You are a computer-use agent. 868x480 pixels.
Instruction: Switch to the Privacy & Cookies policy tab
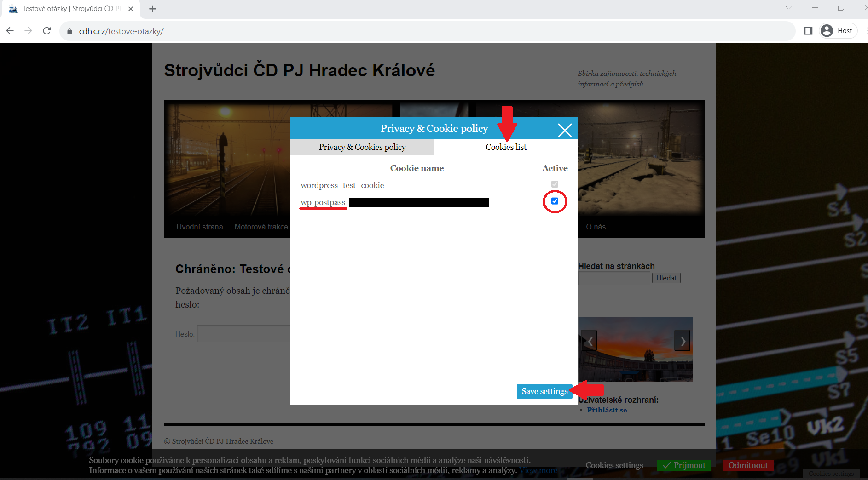coord(362,147)
